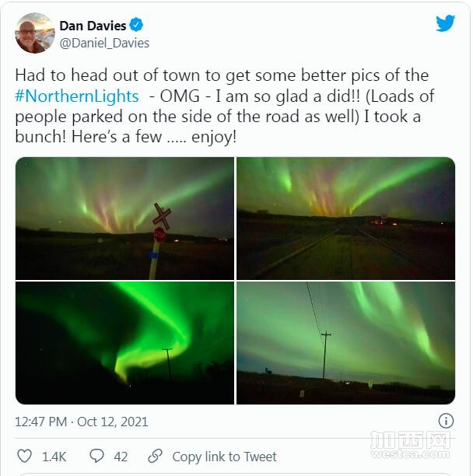The image size is (473, 476).
Task: Open aurora photo showing the road
Action: click(345, 219)
